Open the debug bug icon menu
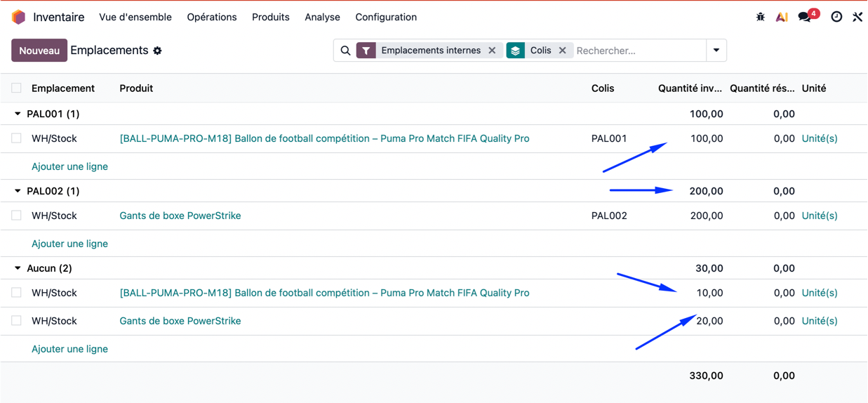 coord(761,17)
